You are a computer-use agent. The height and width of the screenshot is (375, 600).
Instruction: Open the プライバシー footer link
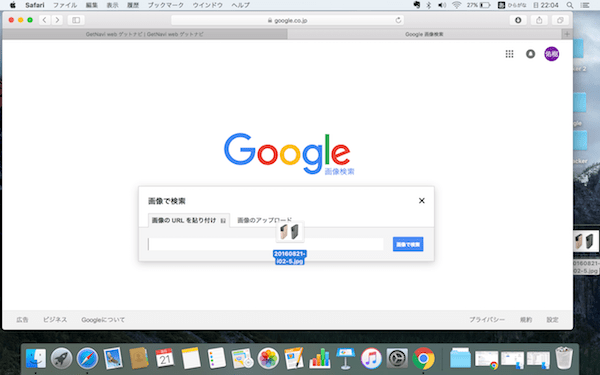pyautogui.click(x=487, y=320)
